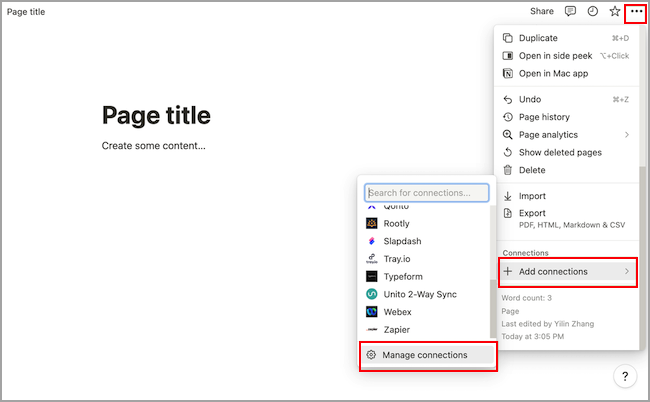Click the Rootly logo icon
This screenshot has width=650, height=402.
pyautogui.click(x=371, y=223)
